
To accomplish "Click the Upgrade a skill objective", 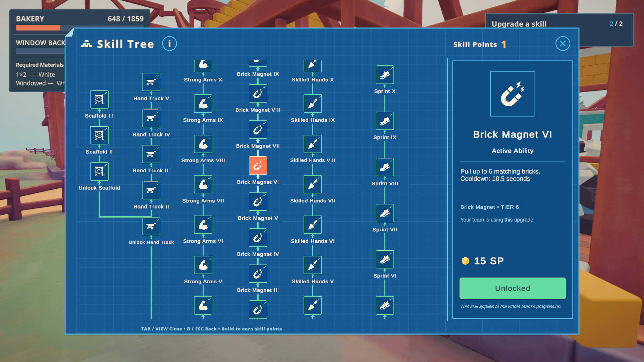I will [519, 24].
